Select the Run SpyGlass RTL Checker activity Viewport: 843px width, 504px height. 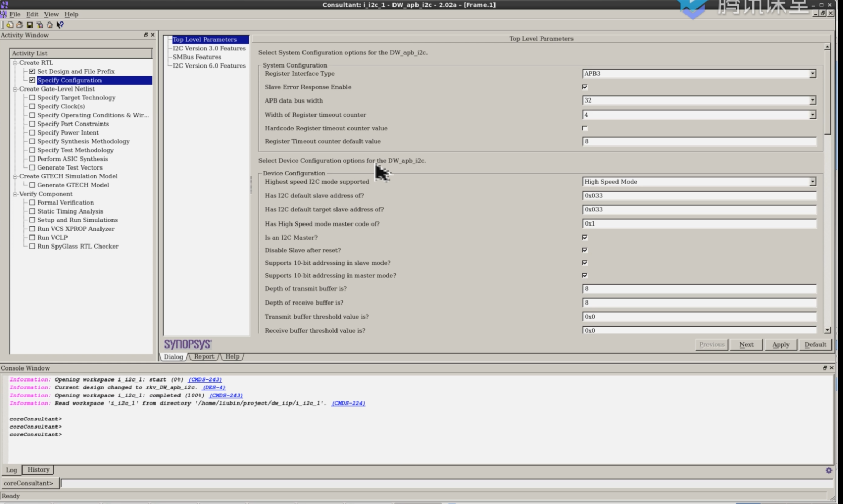[78, 246]
